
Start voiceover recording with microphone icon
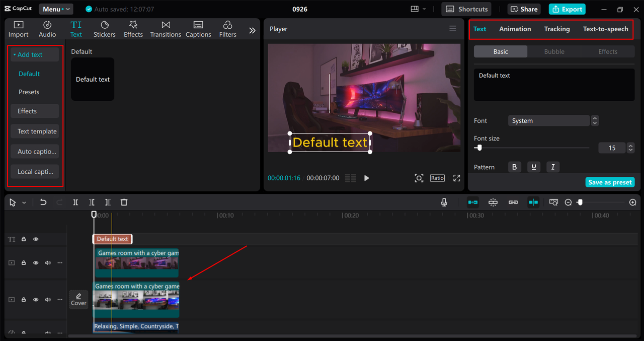(444, 202)
